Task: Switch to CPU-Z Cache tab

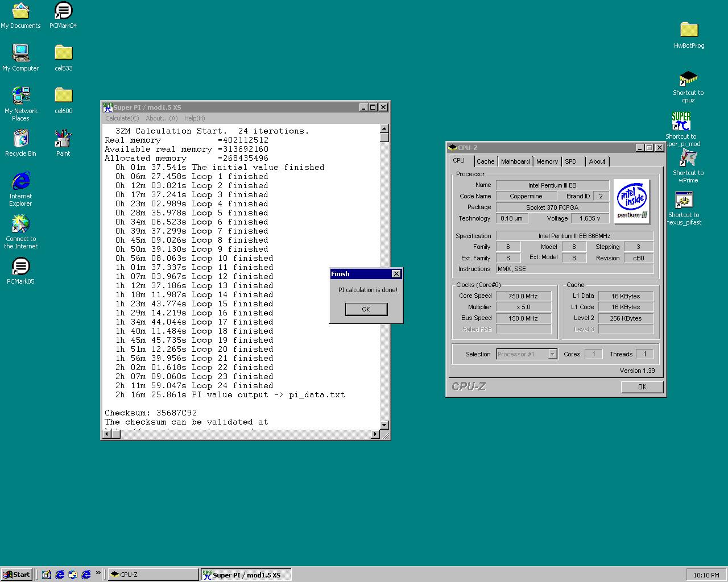Action: pyautogui.click(x=485, y=161)
